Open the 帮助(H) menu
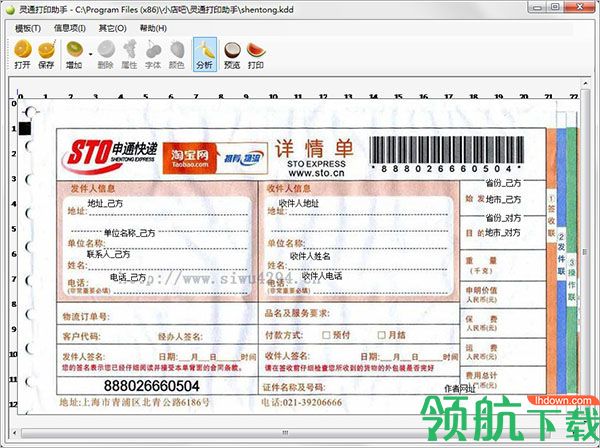 click(153, 28)
